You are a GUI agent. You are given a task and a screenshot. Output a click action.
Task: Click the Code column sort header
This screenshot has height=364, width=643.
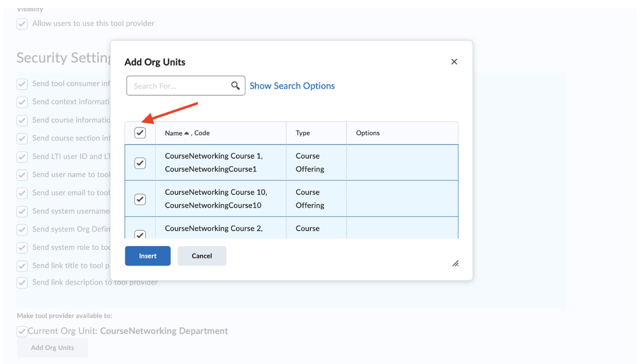(x=202, y=133)
